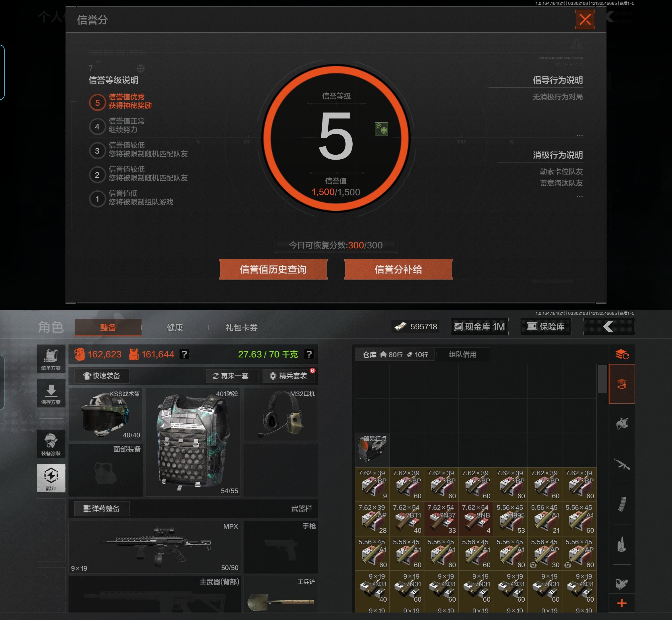Expand the 倡导行为说明 ellipsis
This screenshot has width=672, height=620.
579,135
